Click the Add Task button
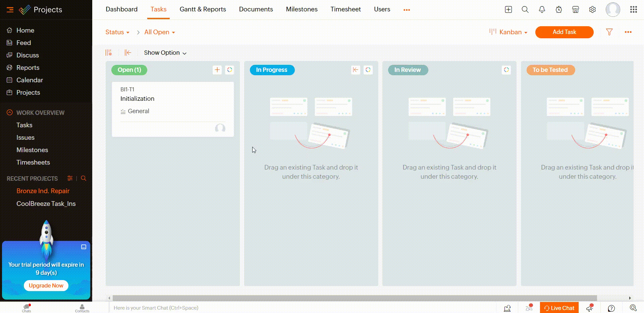The width and height of the screenshot is (644, 313). coord(564,32)
